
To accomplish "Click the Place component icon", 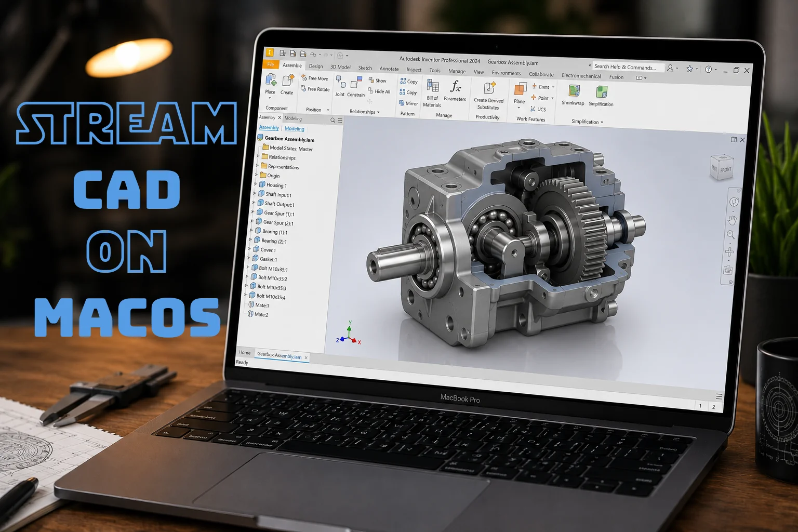I will tap(271, 80).
